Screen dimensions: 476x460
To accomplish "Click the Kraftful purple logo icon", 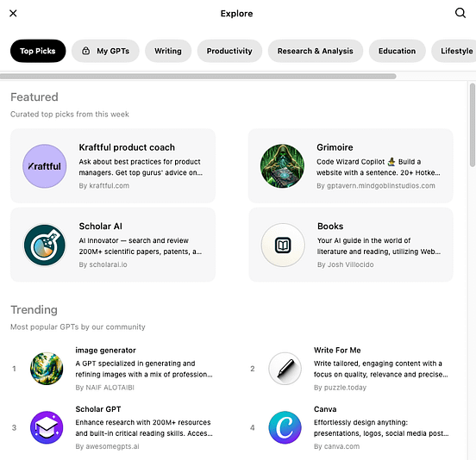I will coord(45,166).
